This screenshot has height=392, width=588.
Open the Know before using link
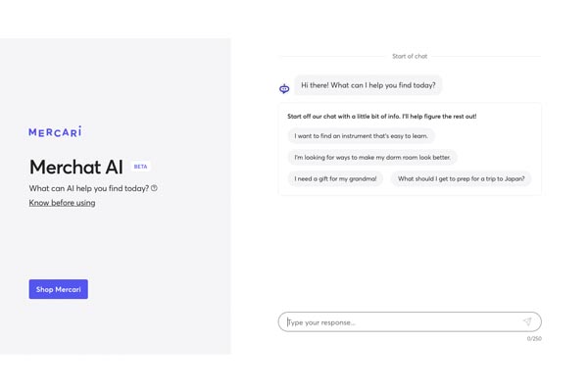[62, 203]
